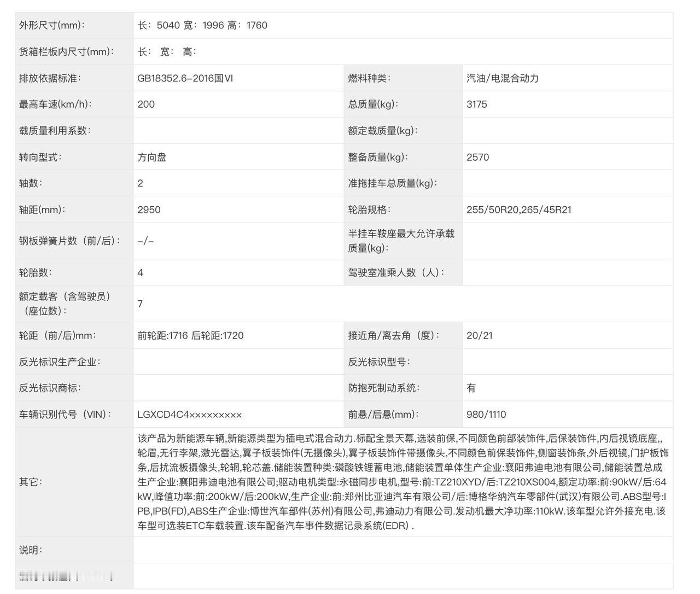
Task: Select the total mass value 3175
Action: point(477,104)
